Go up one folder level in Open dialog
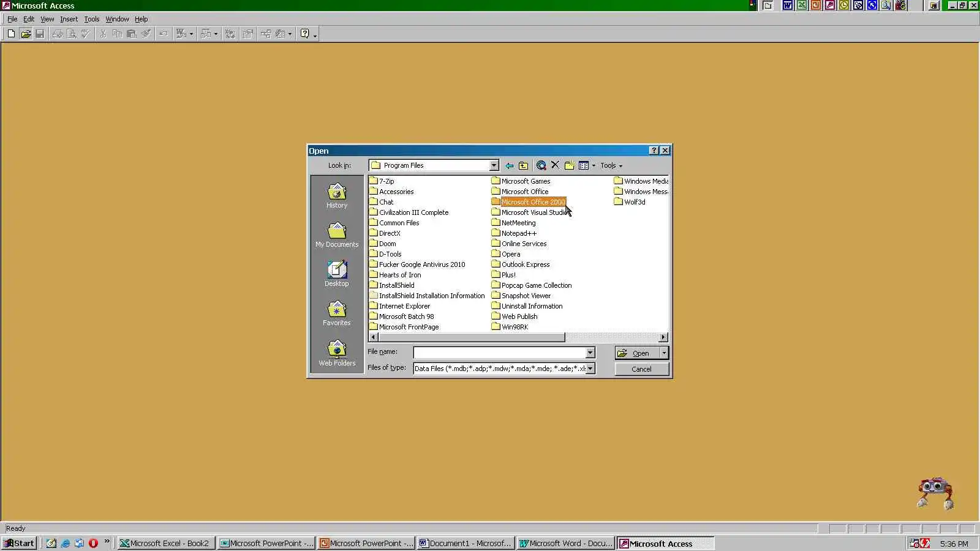This screenshot has width=980, height=551. [523, 165]
